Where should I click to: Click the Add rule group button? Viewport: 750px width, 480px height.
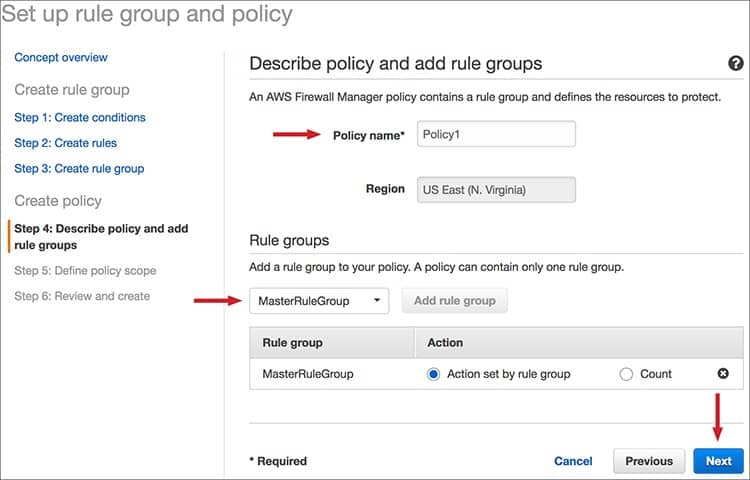coord(454,301)
